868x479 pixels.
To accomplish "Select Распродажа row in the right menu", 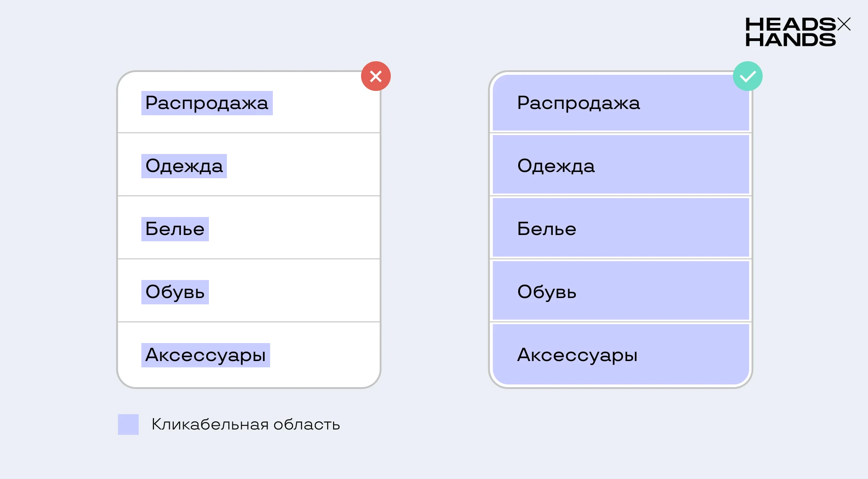I will click(x=621, y=103).
